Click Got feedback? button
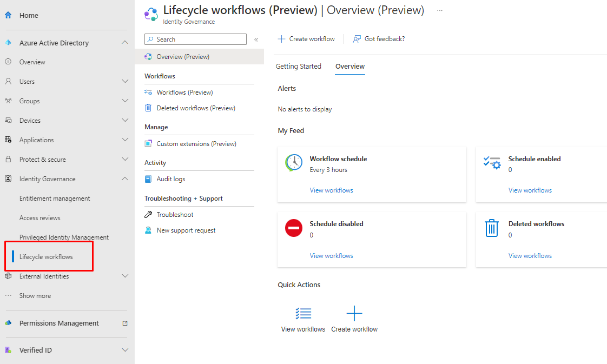 pyautogui.click(x=379, y=39)
